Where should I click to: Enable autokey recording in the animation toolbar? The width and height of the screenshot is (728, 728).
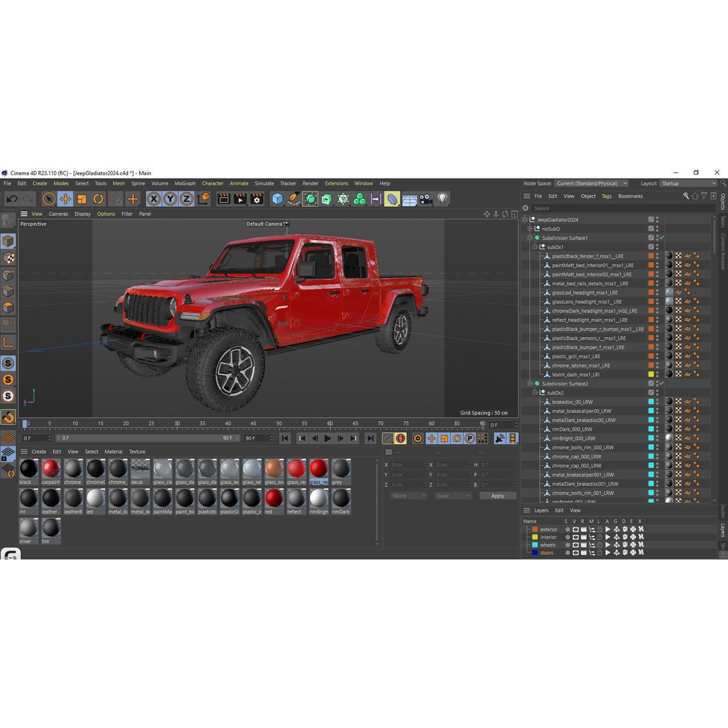(x=401, y=438)
